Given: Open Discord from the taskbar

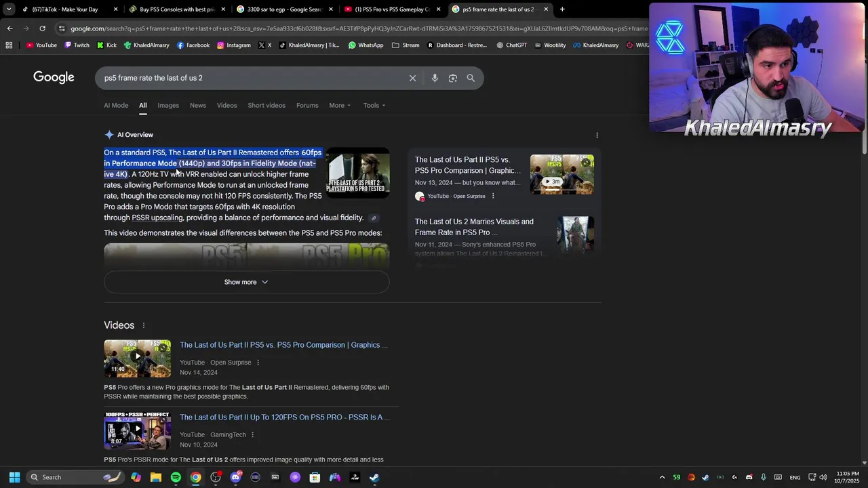Looking at the screenshot, I should pyautogui.click(x=235, y=477).
